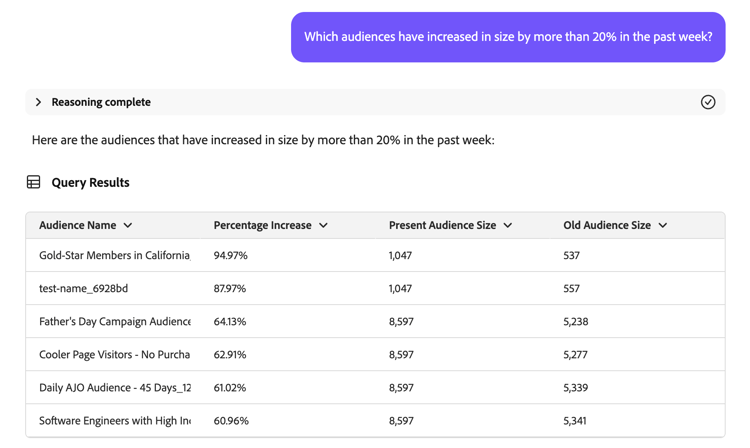Expand the Reasoning complete chevron

pos(39,102)
